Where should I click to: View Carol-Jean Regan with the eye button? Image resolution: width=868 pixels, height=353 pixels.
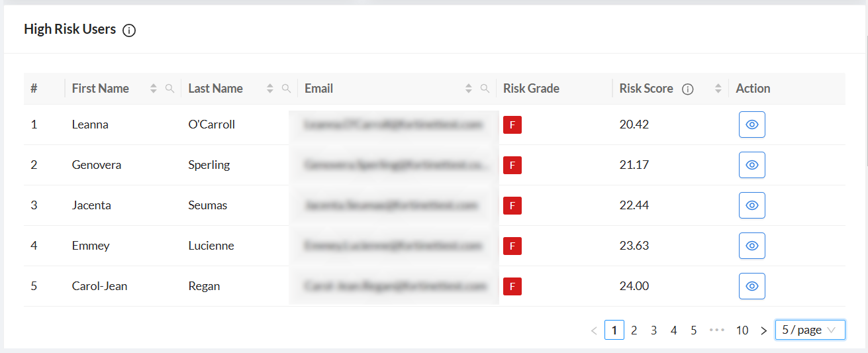752,286
